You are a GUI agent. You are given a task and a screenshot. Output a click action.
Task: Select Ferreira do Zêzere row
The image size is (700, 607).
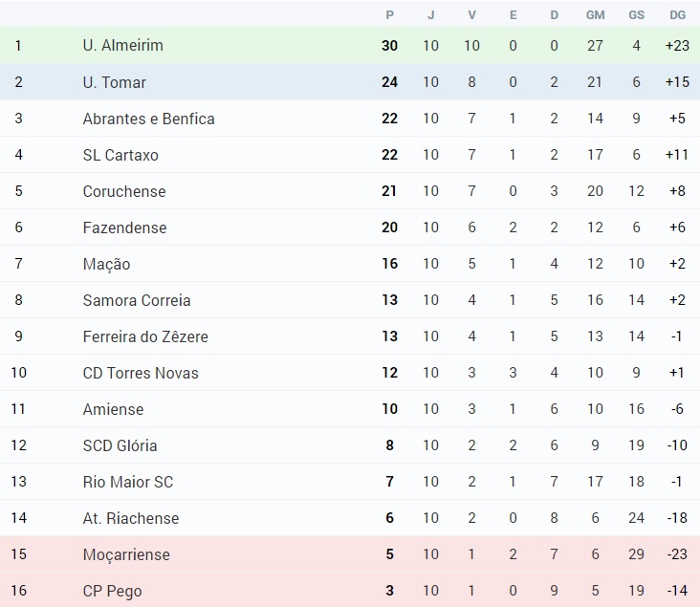[350, 336]
